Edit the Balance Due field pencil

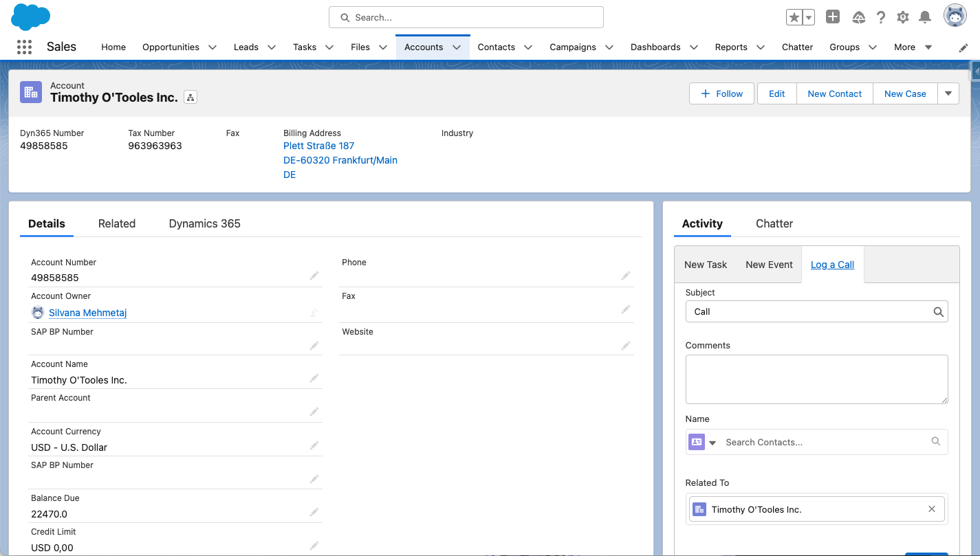click(x=314, y=512)
